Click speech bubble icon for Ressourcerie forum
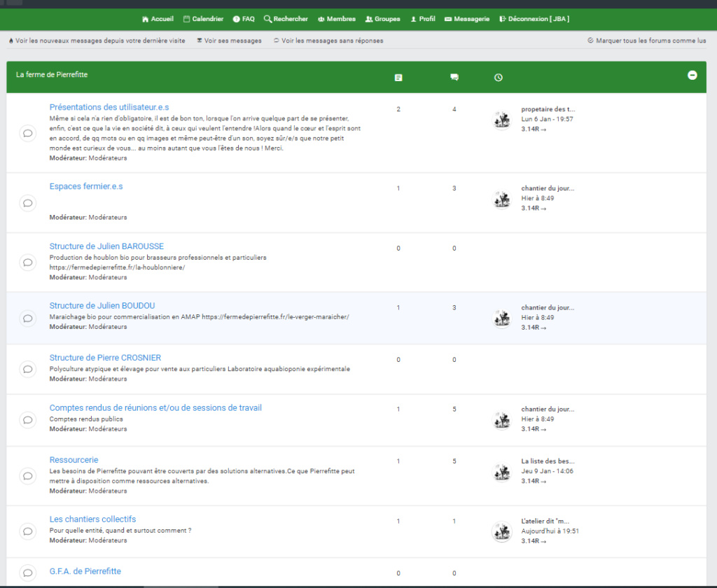The width and height of the screenshot is (717, 588). click(28, 476)
